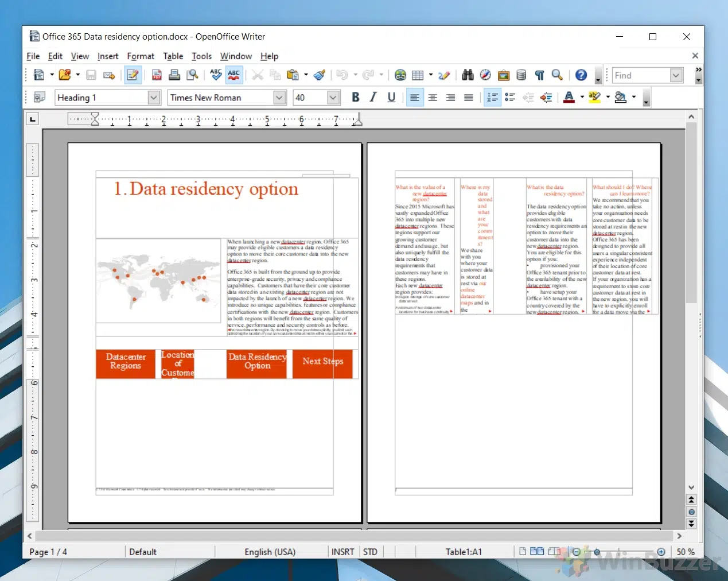The image size is (728, 581).
Task: Open Page Preview icon
Action: click(x=193, y=75)
